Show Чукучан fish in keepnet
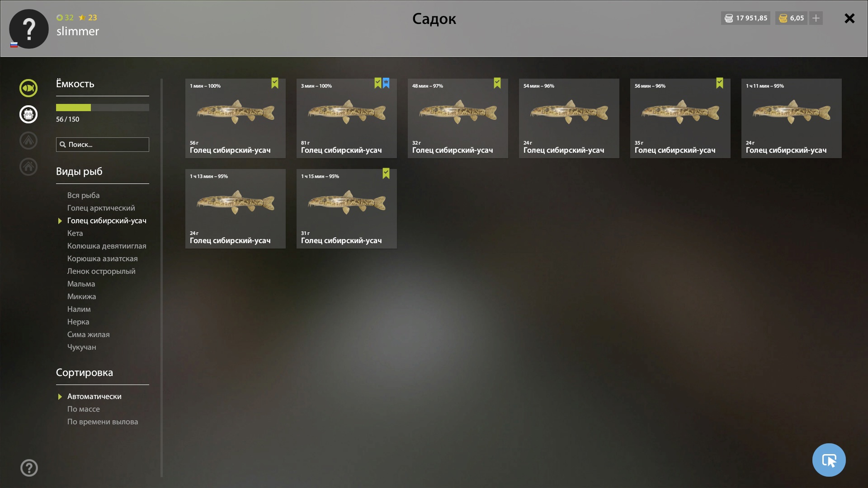 click(82, 347)
